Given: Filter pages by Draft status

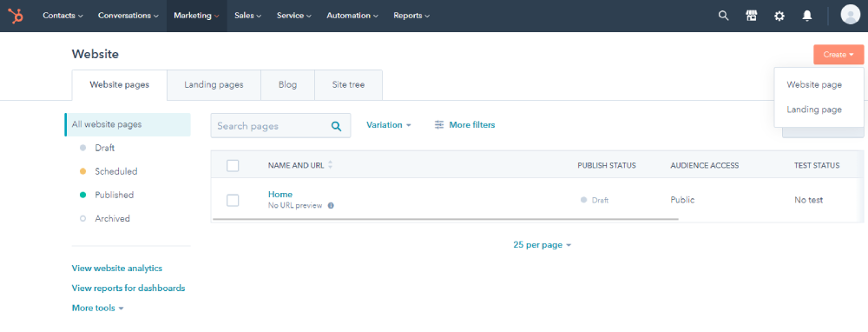Looking at the screenshot, I should pyautogui.click(x=105, y=148).
